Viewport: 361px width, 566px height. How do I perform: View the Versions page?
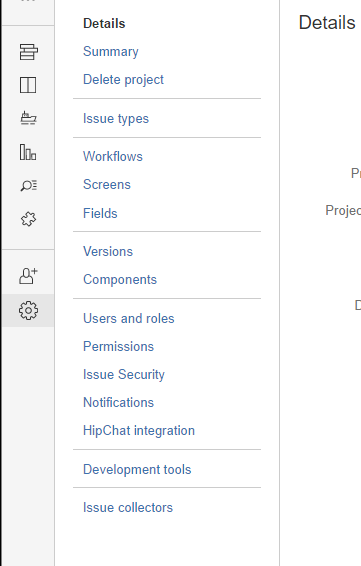[108, 252]
